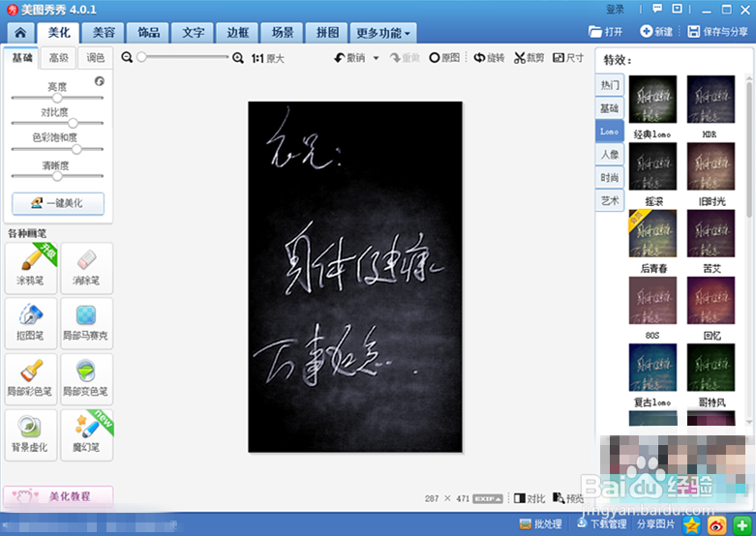Select the 热门 effects category
Viewport: 756px width, 536px height.
pyautogui.click(x=610, y=85)
